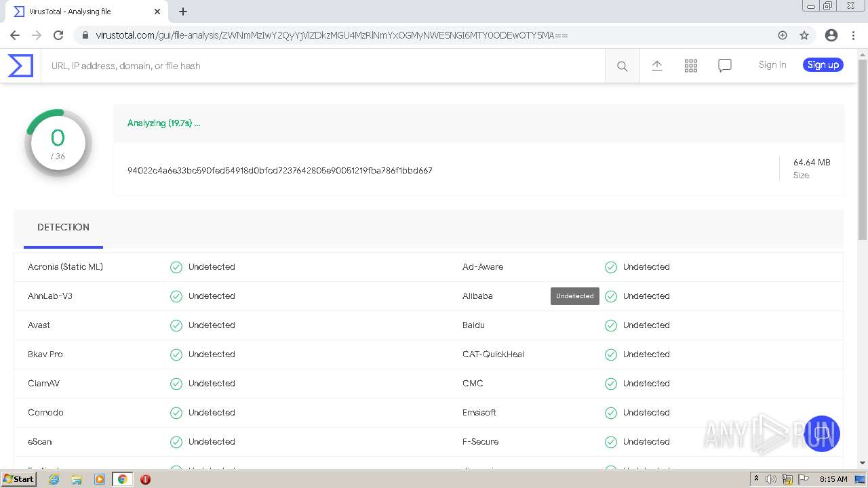Select the DETECTION tab
This screenshot has height=488, width=868.
tap(63, 227)
